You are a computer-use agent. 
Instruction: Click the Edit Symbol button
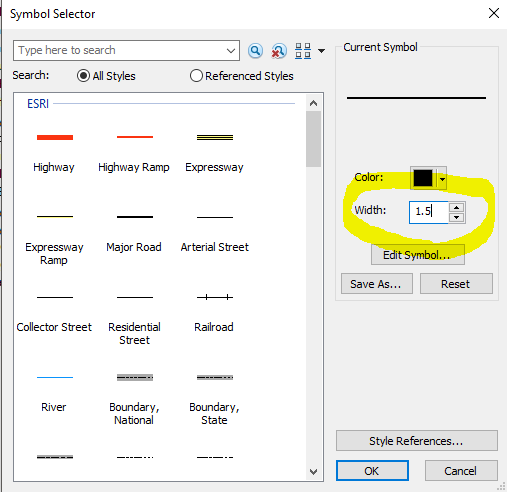(x=418, y=255)
